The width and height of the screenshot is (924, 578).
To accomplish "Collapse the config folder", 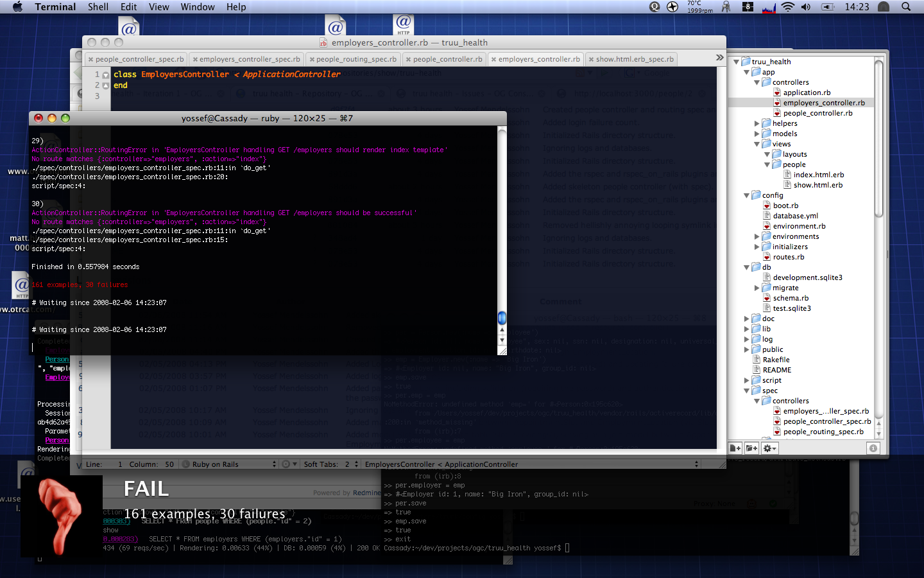I will [x=747, y=195].
